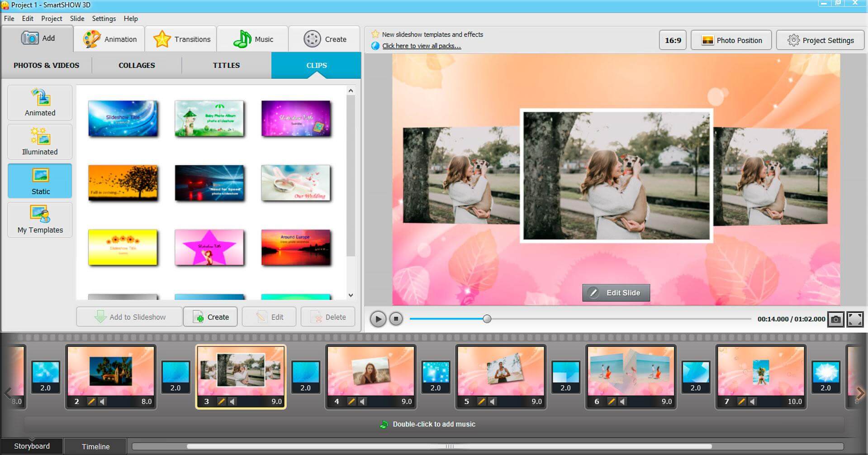
Task: Click the horizontal storyboard scrollbar
Action: [449, 446]
